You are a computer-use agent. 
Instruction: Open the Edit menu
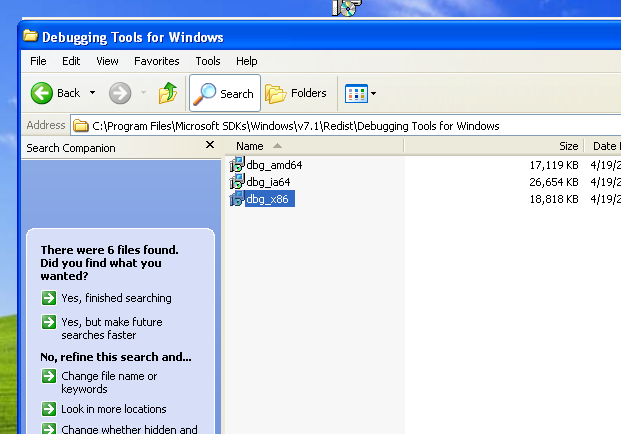click(x=71, y=61)
